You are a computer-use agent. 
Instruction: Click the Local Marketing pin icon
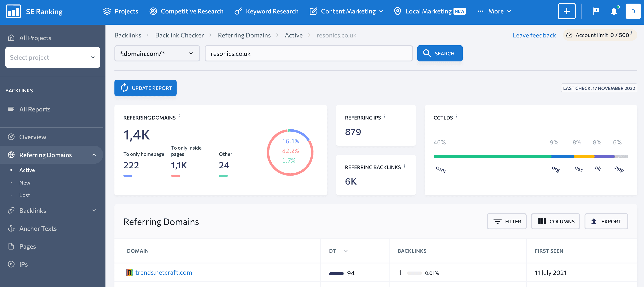pyautogui.click(x=397, y=11)
